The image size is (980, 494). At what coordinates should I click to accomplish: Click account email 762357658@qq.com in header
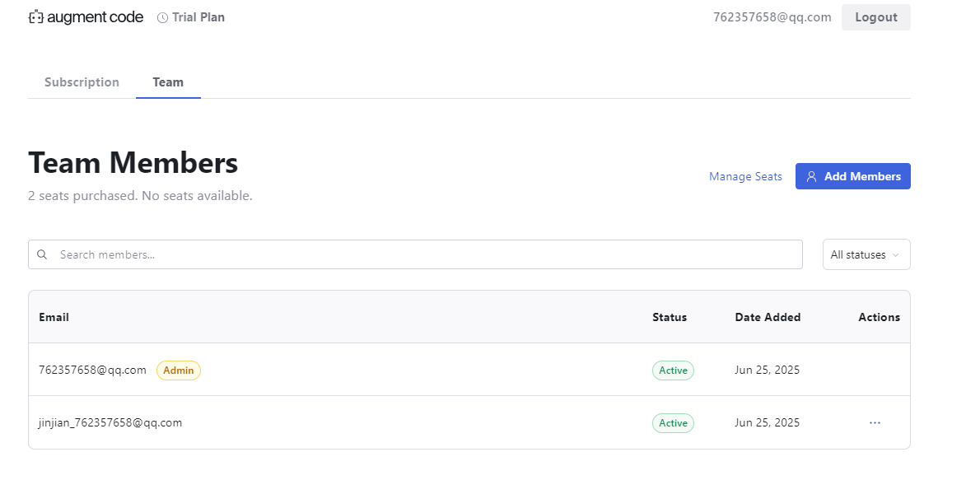coord(772,17)
